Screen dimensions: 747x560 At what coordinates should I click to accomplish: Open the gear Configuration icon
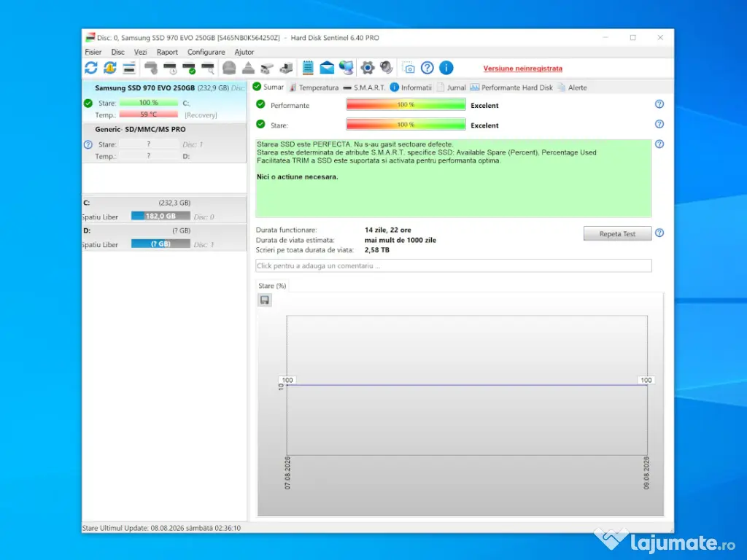click(x=368, y=68)
